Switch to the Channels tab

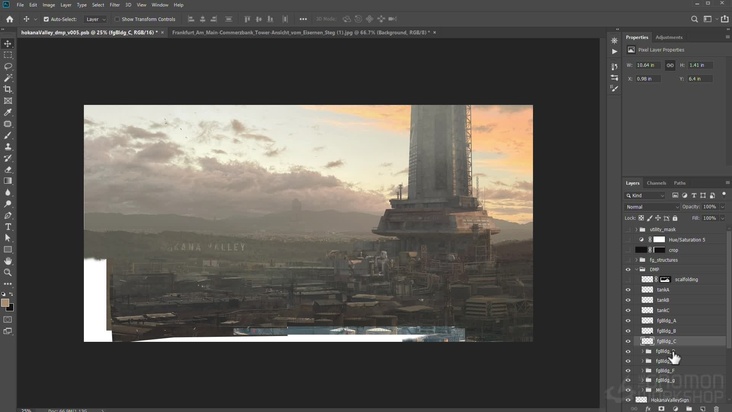point(656,183)
